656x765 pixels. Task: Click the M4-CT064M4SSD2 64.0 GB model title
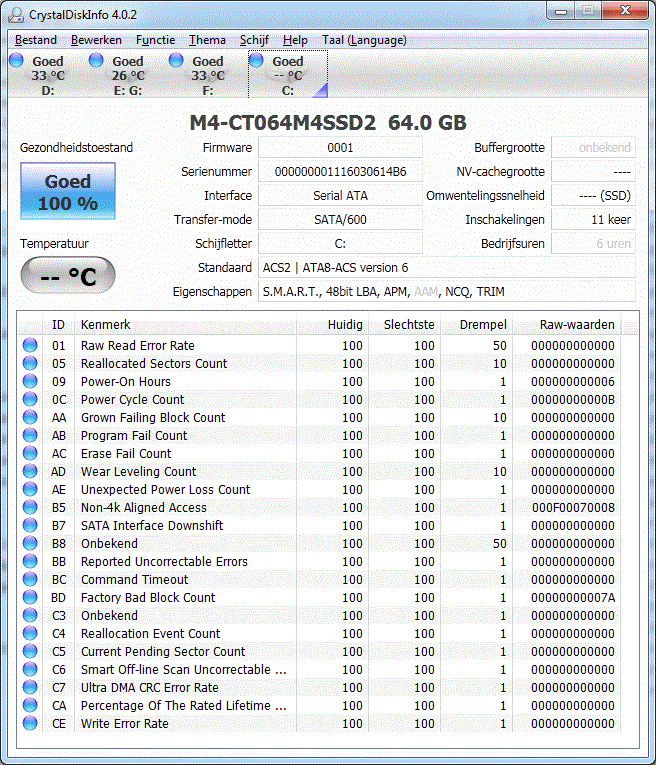328,122
